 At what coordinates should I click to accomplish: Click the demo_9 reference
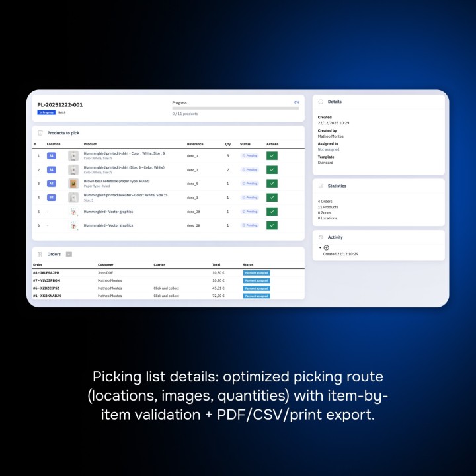point(192,184)
